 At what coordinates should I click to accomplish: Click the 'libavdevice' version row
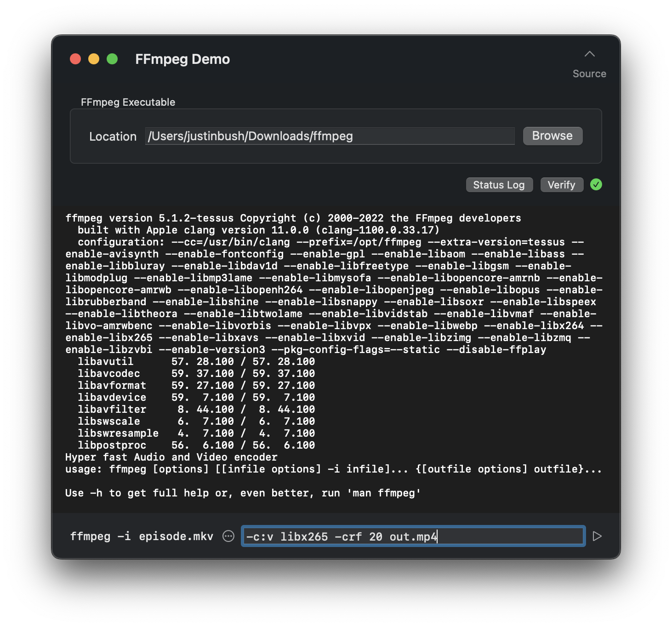point(196,397)
